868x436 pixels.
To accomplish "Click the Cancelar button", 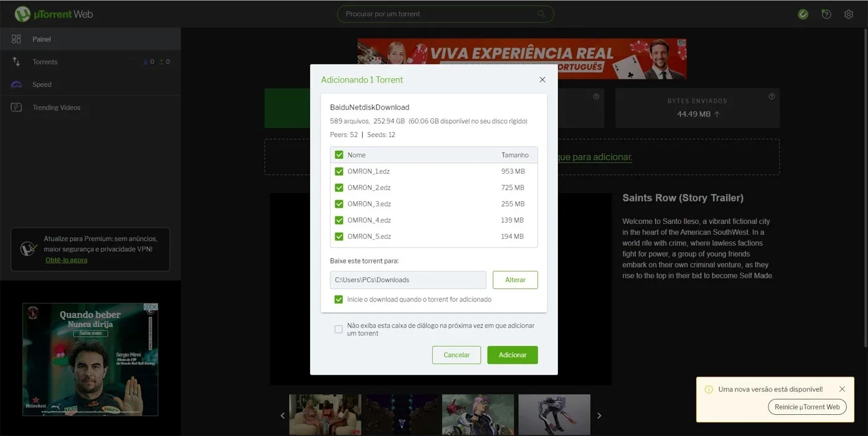I will pos(456,355).
